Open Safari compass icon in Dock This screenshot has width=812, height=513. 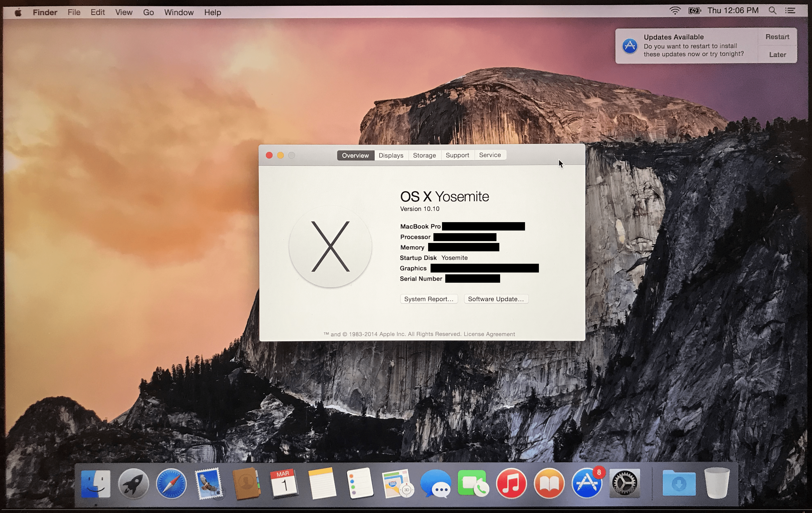(171, 484)
